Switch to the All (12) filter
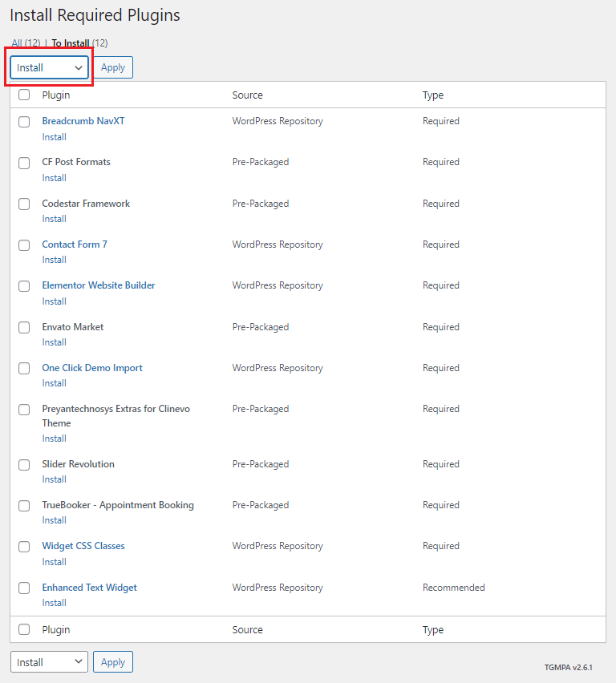The height and width of the screenshot is (683, 616). tap(26, 43)
